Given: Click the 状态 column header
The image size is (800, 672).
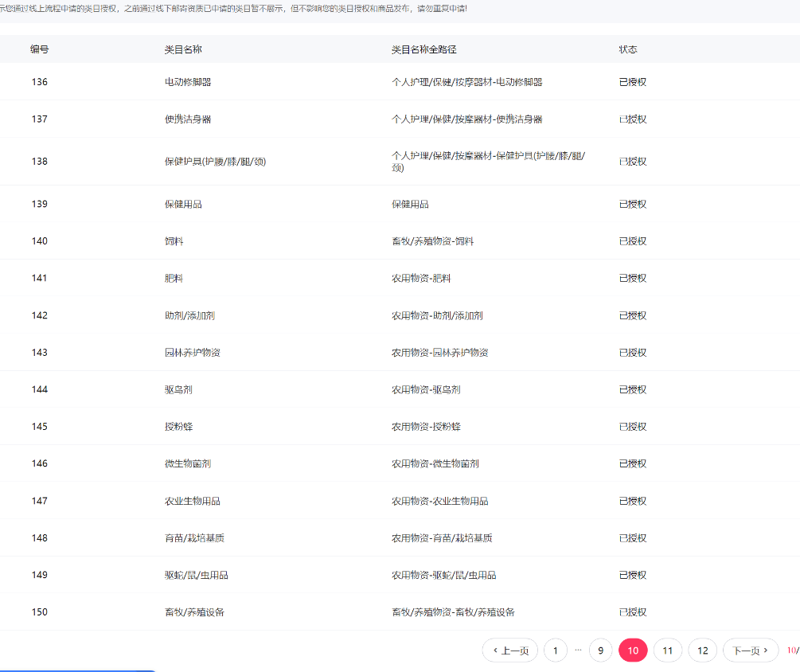Looking at the screenshot, I should tap(628, 49).
